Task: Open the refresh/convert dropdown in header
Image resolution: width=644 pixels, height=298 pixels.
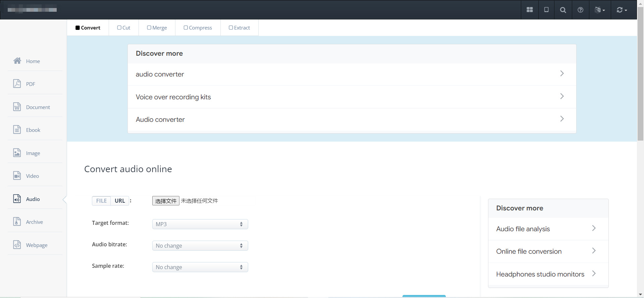Action: (x=622, y=10)
